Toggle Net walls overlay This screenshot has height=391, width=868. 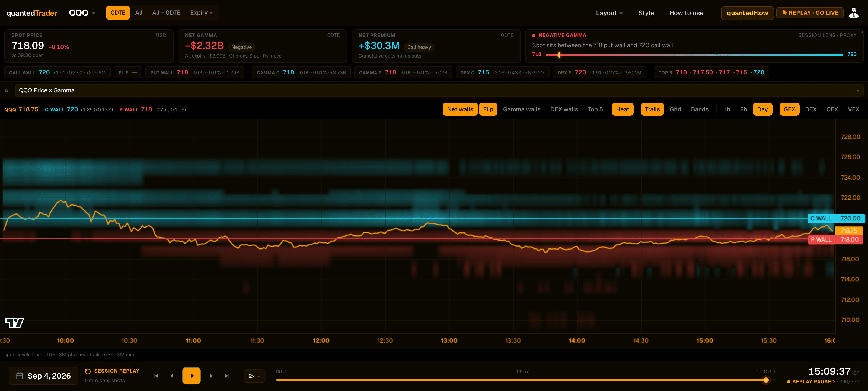click(x=460, y=109)
